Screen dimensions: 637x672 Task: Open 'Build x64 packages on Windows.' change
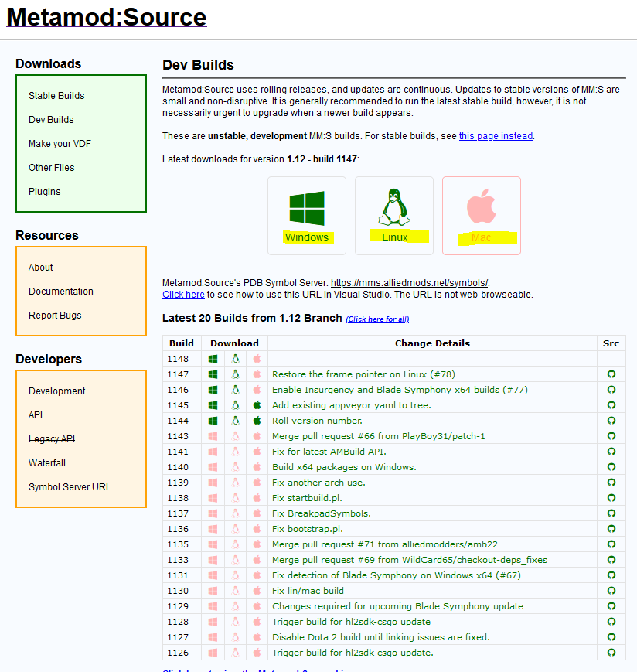tap(344, 467)
